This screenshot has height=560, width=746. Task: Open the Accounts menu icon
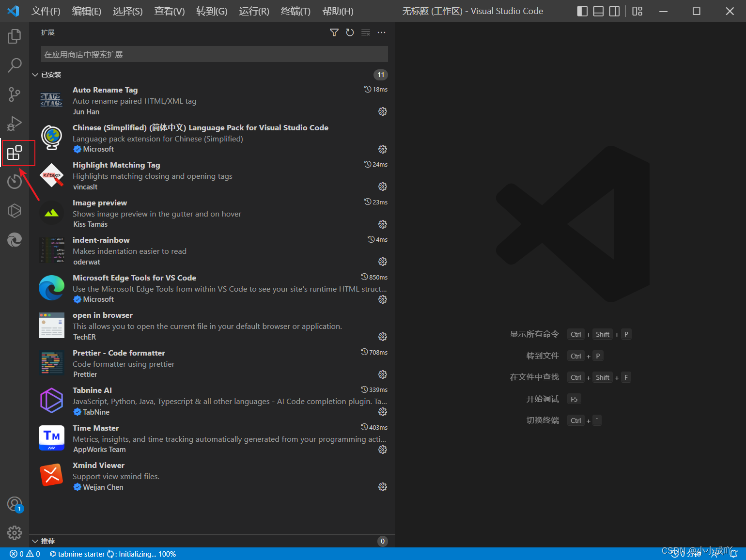(x=15, y=504)
